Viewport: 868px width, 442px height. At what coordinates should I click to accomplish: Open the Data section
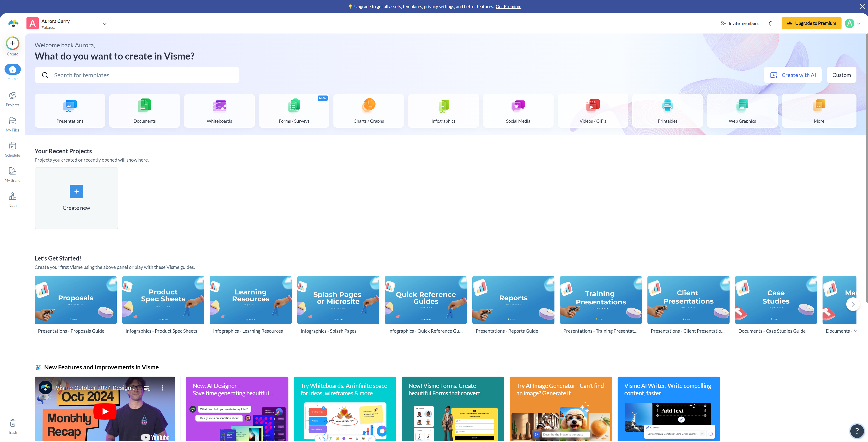(12, 200)
